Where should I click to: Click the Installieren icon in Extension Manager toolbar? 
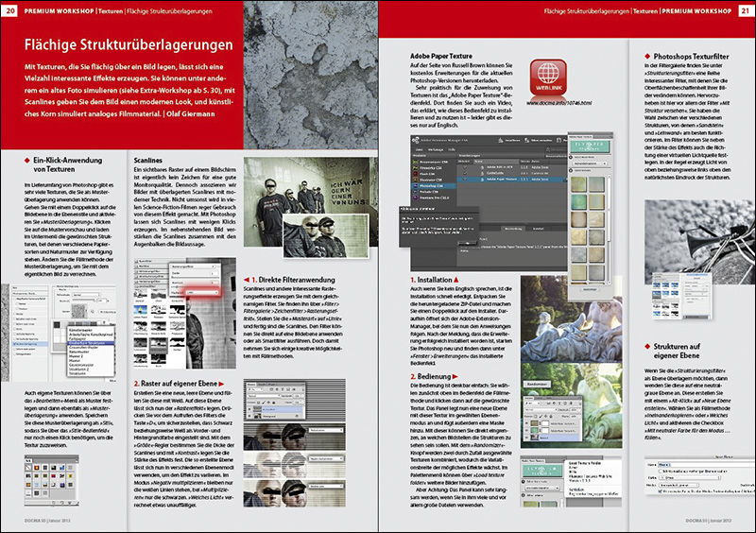pos(501,141)
